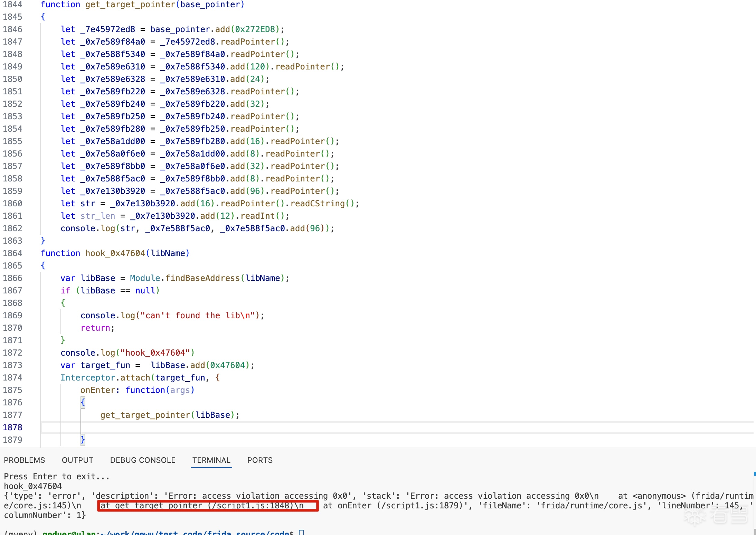
Task: Click the terminal prompt cursor at bottom
Action: tap(301, 532)
